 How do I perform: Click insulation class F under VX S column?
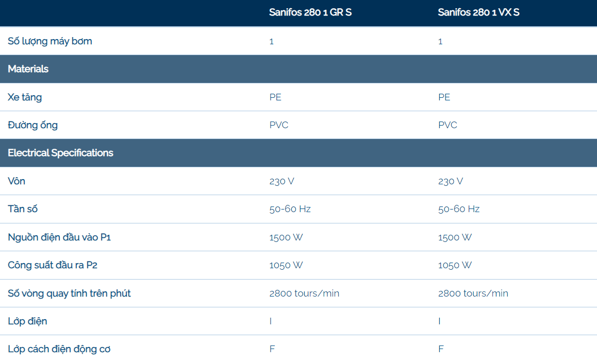tap(441, 349)
